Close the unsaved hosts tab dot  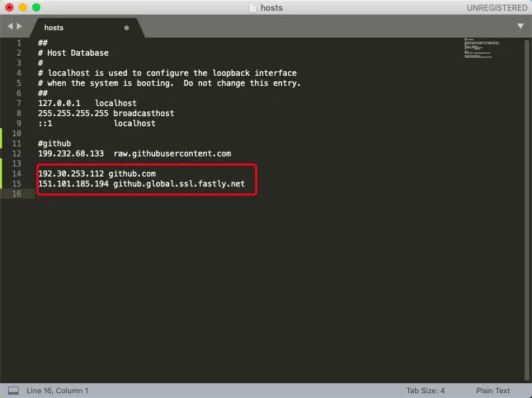(x=126, y=28)
